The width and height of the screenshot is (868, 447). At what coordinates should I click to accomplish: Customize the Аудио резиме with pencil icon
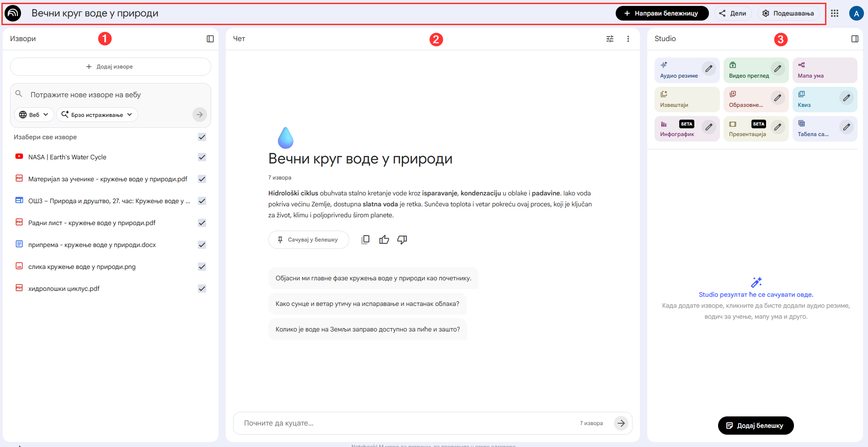click(x=708, y=69)
